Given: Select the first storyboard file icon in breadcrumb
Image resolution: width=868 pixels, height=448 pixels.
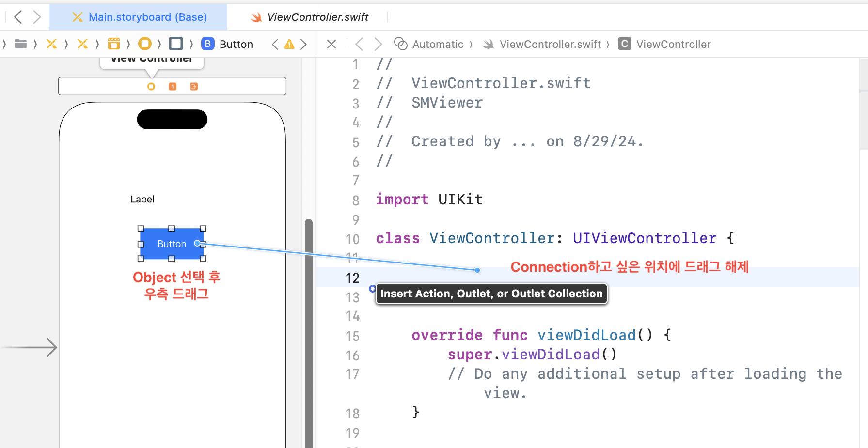Looking at the screenshot, I should 51,44.
